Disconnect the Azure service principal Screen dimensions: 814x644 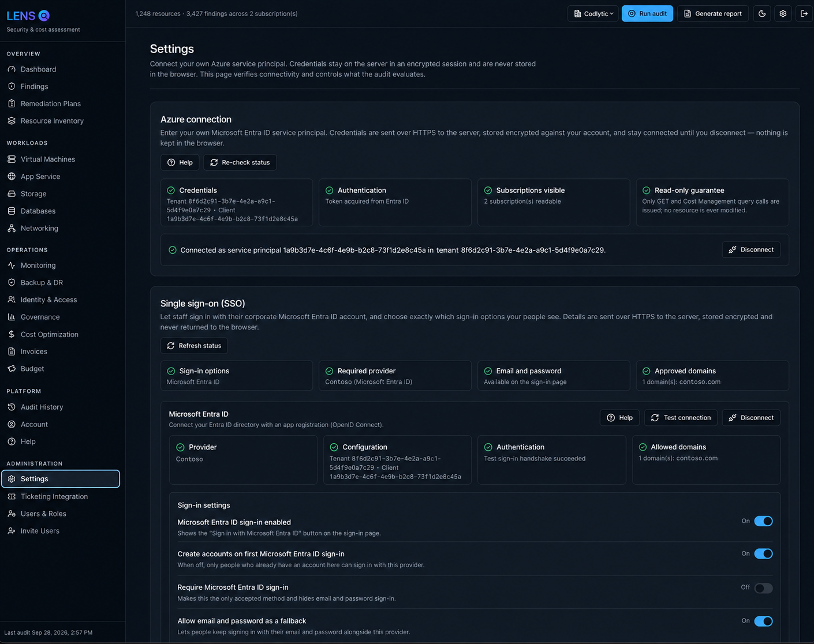pos(751,250)
